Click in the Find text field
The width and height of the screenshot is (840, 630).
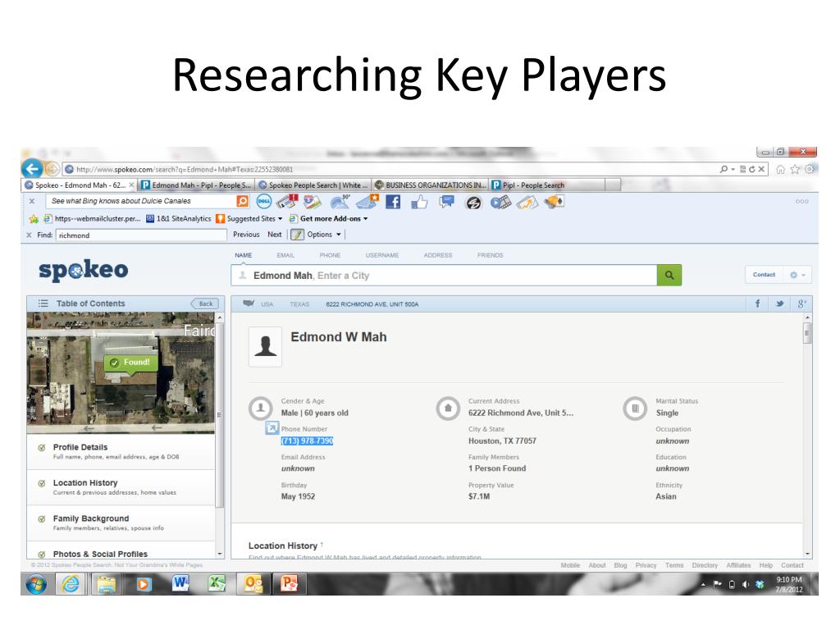141,235
